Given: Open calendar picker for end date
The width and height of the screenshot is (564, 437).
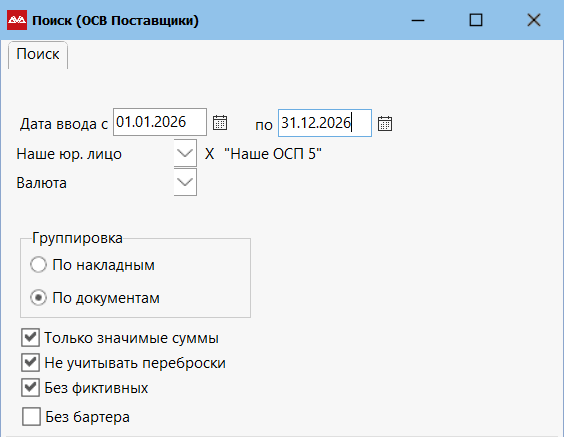Looking at the screenshot, I should pos(385,124).
